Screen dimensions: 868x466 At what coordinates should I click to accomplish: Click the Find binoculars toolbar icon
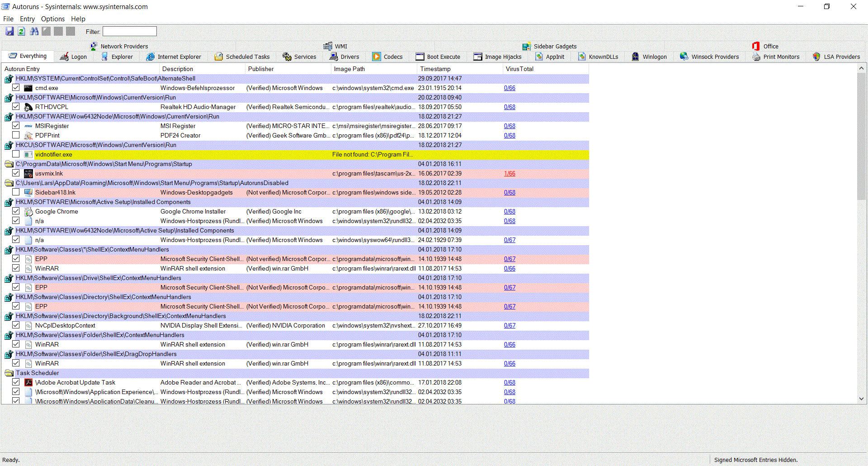pos(34,31)
